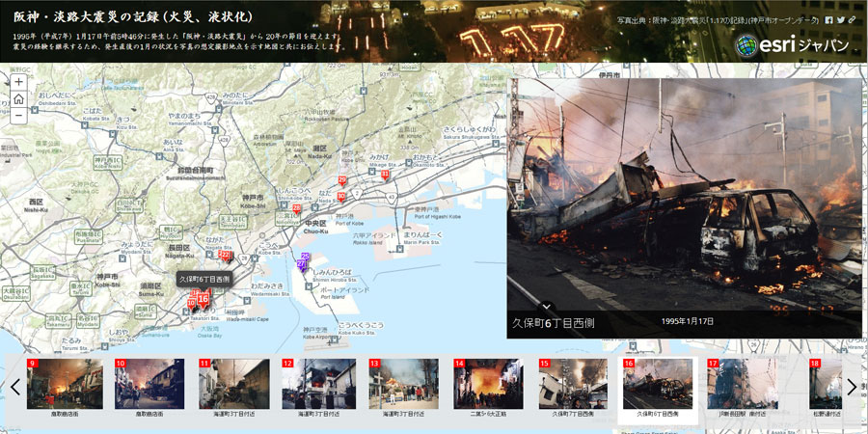868x434 pixels.
Task: Copy the share link icon
Action: 852,20
